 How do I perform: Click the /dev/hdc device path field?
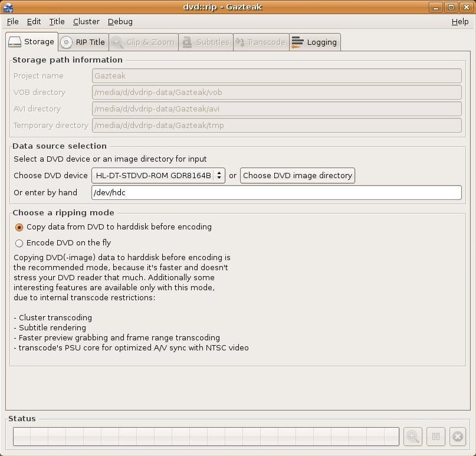click(x=276, y=192)
